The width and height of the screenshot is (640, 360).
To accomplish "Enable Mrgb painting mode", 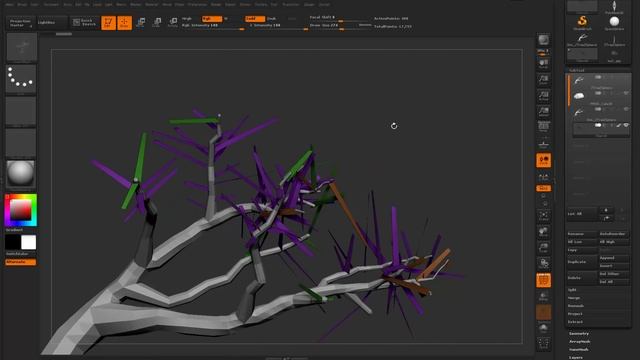I will tap(188, 19).
